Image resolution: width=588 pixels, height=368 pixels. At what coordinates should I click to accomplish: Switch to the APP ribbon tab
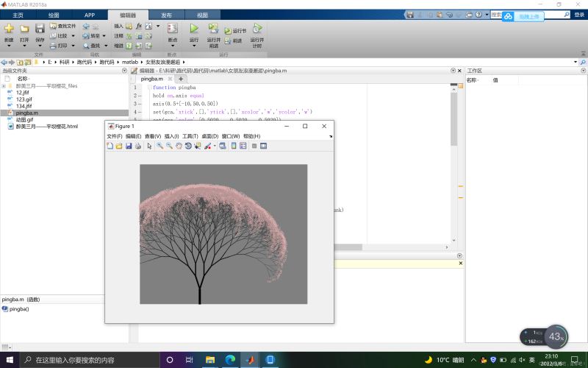[x=90, y=15]
